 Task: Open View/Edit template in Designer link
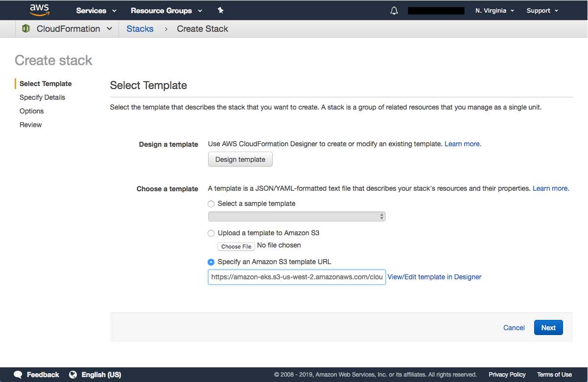point(435,277)
